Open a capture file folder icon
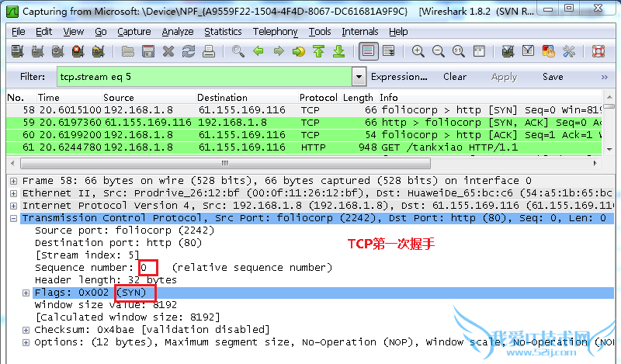 pyautogui.click(x=127, y=51)
